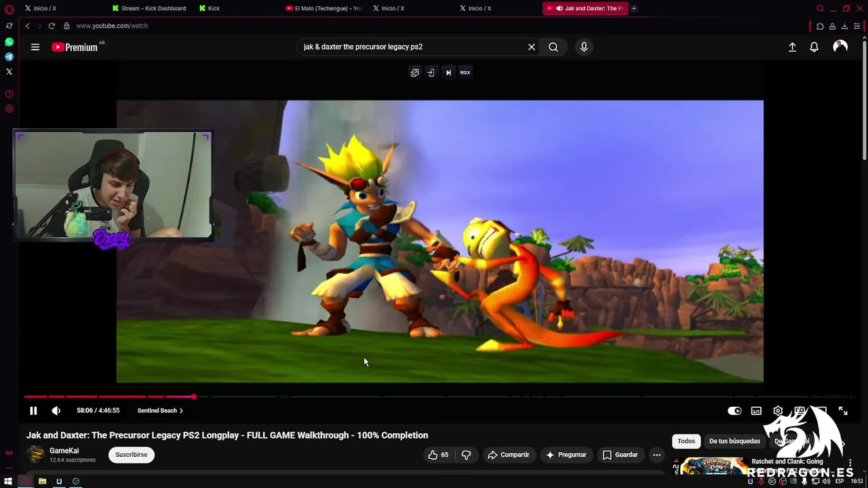Open Telegram in the Opera sidebar
Image resolution: width=868 pixels, height=488 pixels.
(9, 57)
